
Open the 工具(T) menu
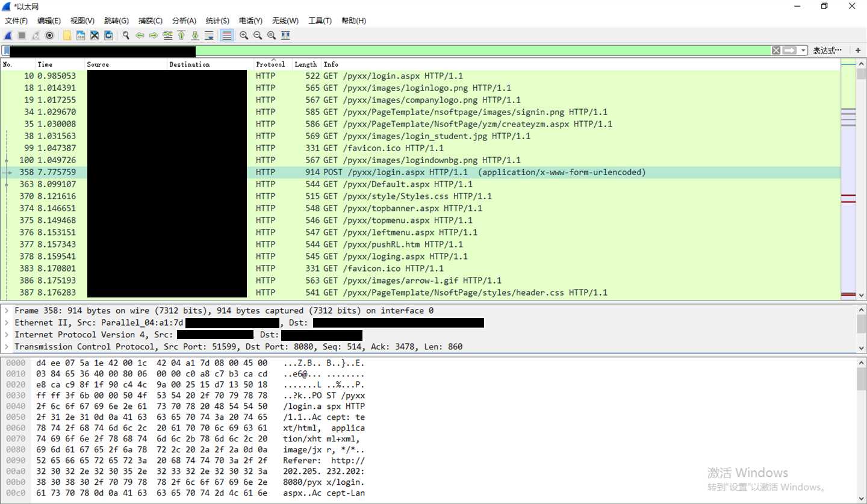(320, 20)
